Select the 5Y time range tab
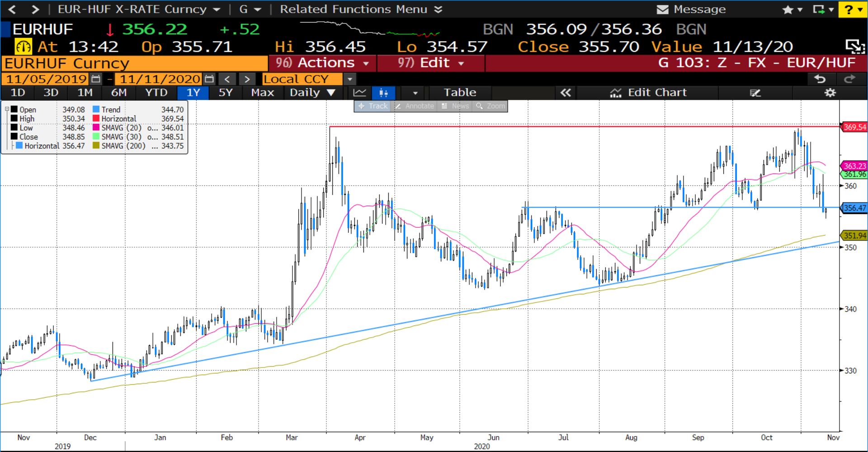Viewport: 868px width, 452px height. pyautogui.click(x=225, y=93)
